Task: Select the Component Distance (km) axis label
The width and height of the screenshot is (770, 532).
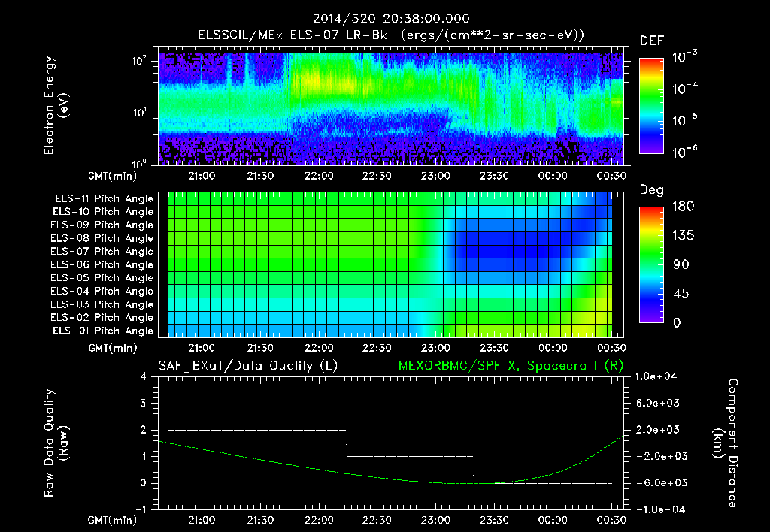Action: 726,443
